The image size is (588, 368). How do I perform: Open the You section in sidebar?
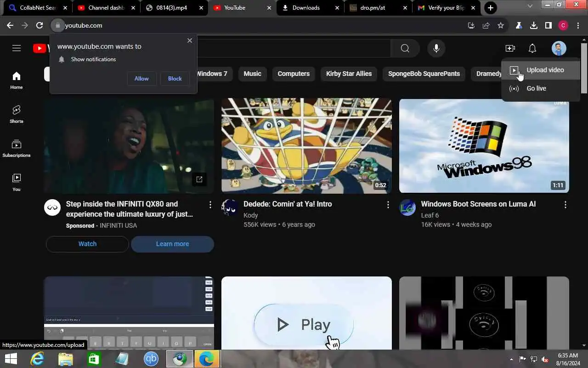point(17,183)
